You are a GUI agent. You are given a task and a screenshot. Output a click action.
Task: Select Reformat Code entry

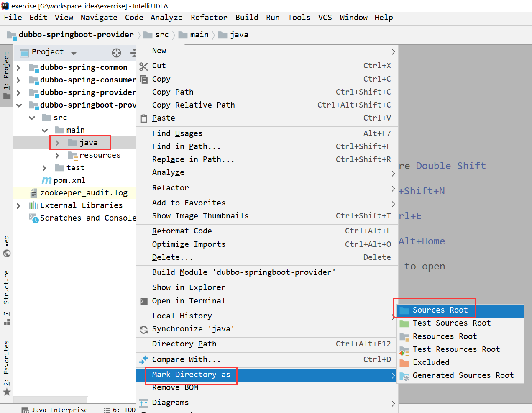pos(267,231)
